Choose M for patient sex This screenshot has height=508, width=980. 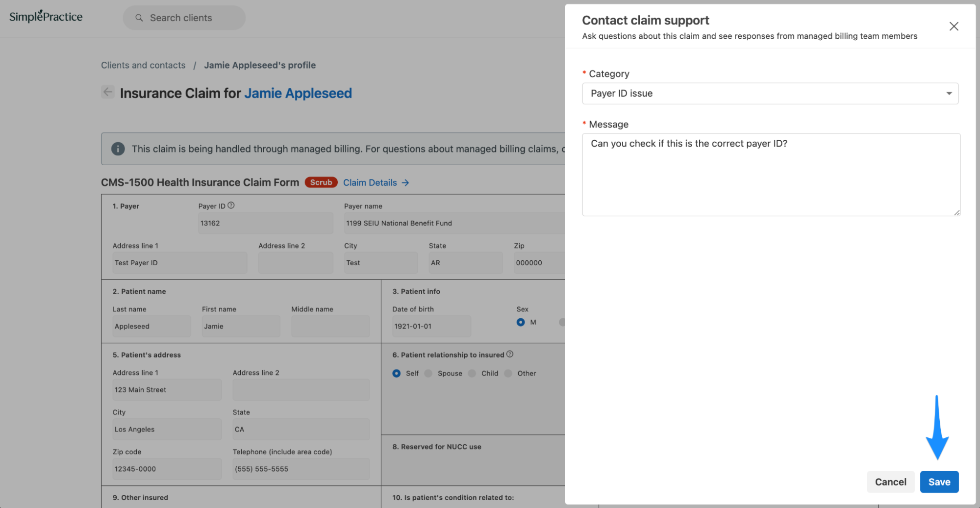[x=520, y=322]
